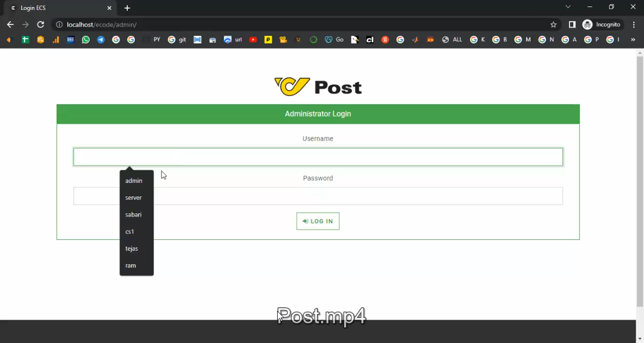Choose 'sabari' from the autocomplete list

[133, 215]
